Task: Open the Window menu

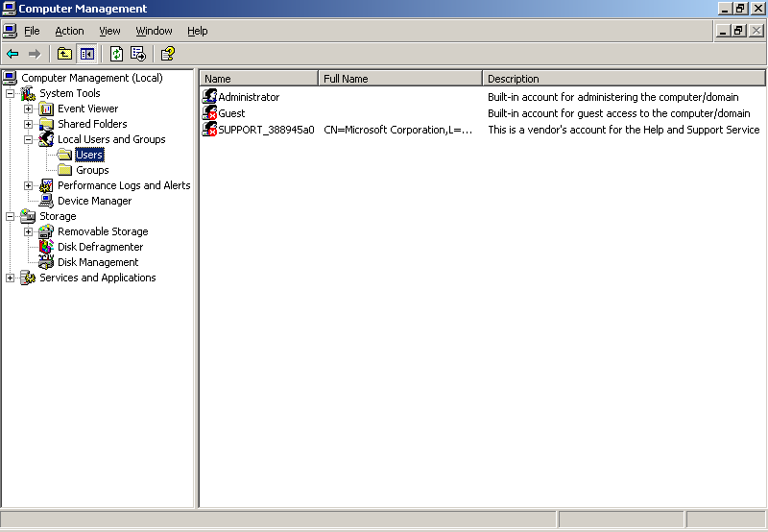Action: pyautogui.click(x=154, y=31)
